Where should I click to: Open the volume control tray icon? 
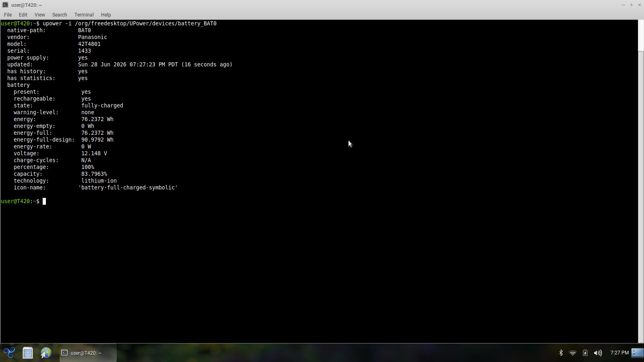click(x=598, y=353)
